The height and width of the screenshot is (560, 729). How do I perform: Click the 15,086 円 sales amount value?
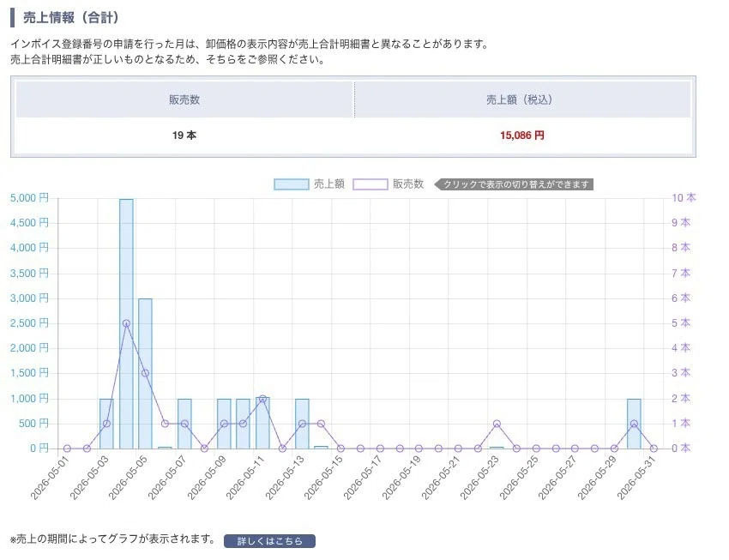[x=522, y=135]
